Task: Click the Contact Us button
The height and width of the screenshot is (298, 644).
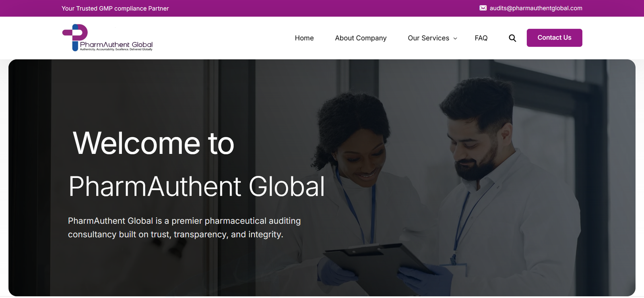Action: coord(554,38)
